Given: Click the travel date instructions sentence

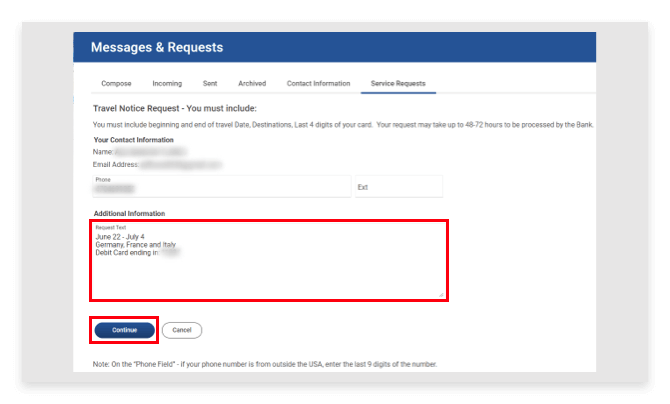Looking at the screenshot, I should [x=343, y=125].
